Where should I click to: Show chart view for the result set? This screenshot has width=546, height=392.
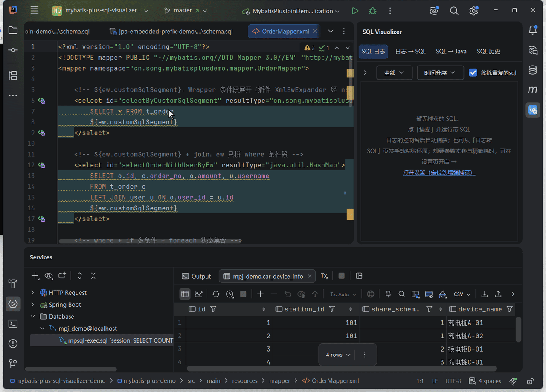click(198, 294)
